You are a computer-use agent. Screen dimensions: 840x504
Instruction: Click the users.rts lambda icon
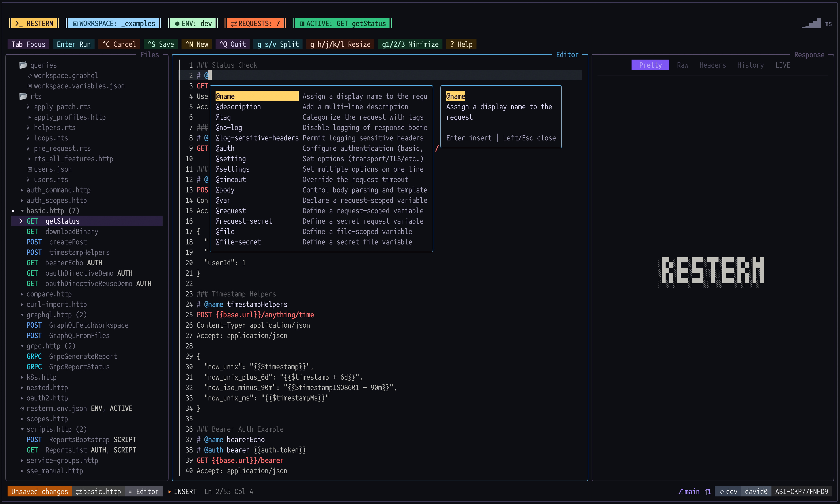tap(28, 179)
